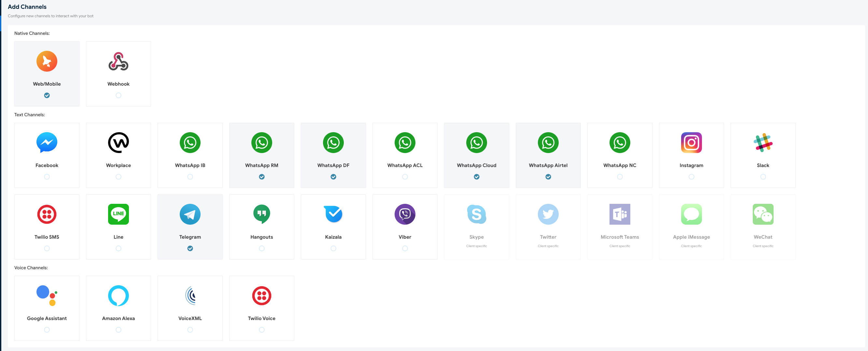This screenshot has width=868, height=351.
Task: Tick the VoiceXML channel checkbox
Action: click(190, 330)
